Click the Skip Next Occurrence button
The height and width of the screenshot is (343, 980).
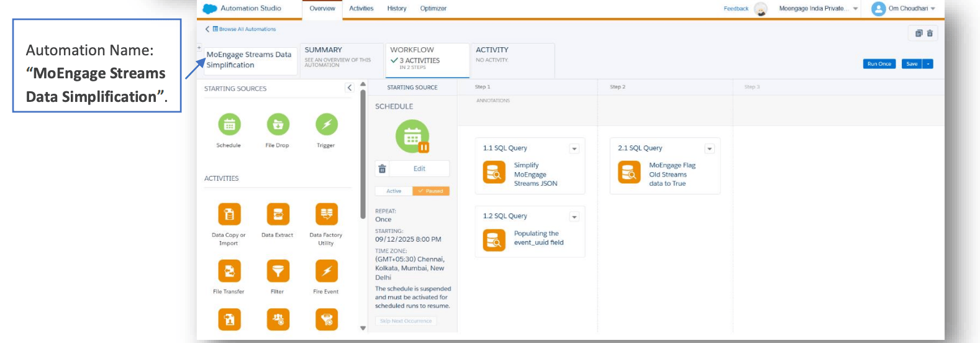(406, 321)
